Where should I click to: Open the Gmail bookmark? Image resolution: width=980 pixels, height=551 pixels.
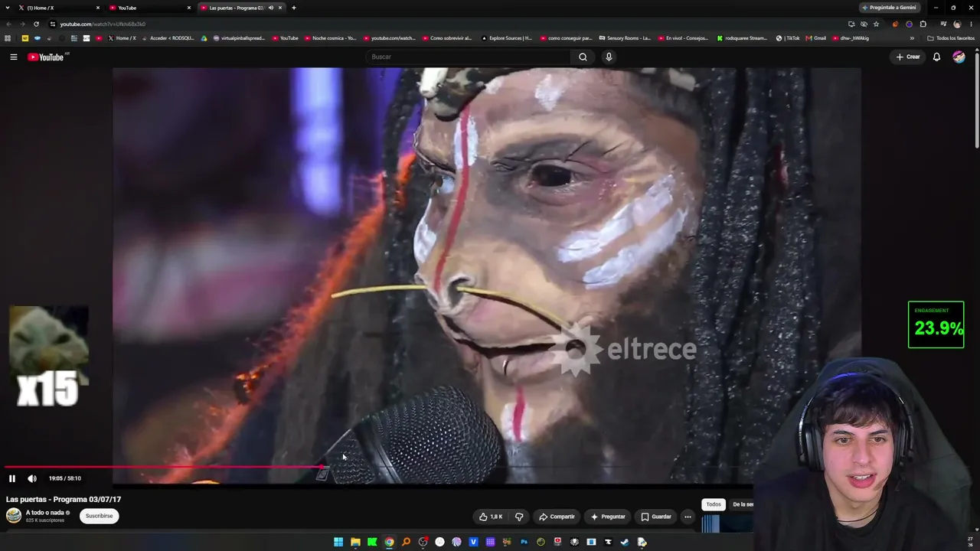tap(816, 37)
